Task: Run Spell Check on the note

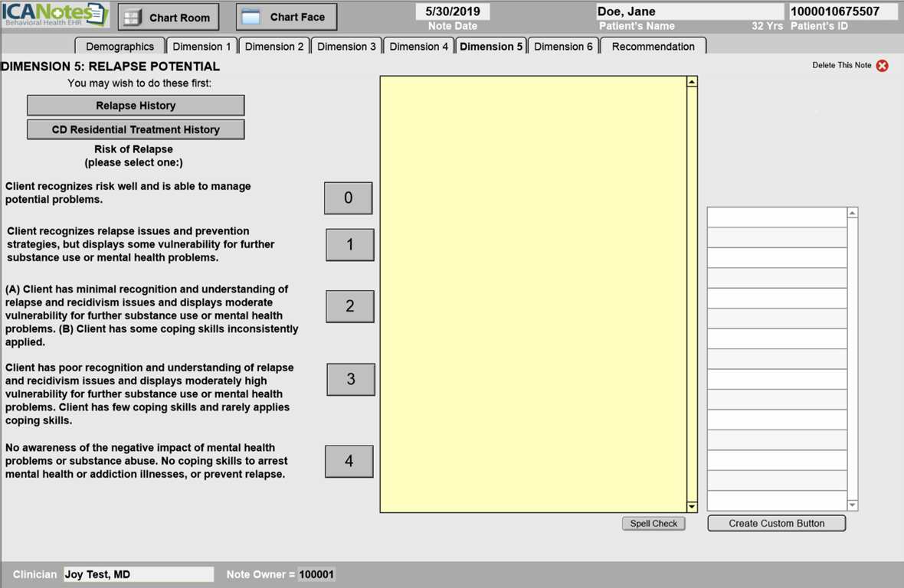Action: (653, 524)
